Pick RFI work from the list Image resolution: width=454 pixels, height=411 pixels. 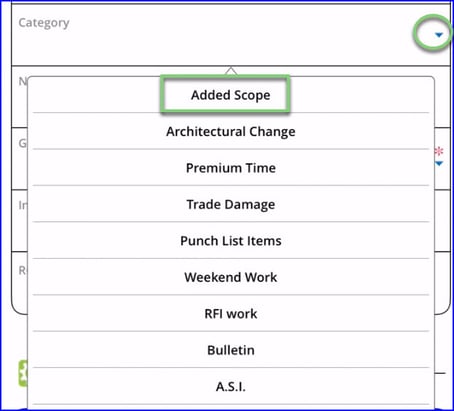[x=231, y=313]
